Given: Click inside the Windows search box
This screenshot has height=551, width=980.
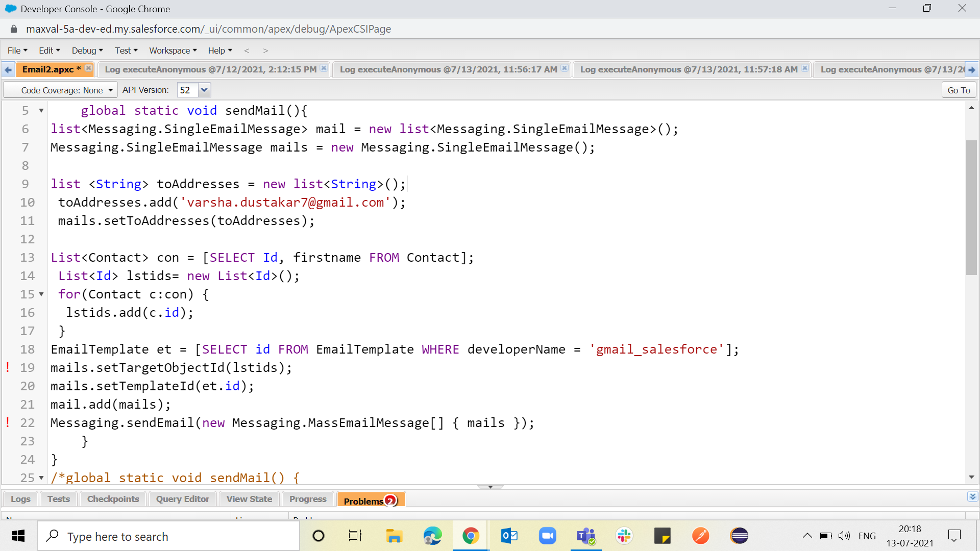Looking at the screenshot, I should pos(168,536).
